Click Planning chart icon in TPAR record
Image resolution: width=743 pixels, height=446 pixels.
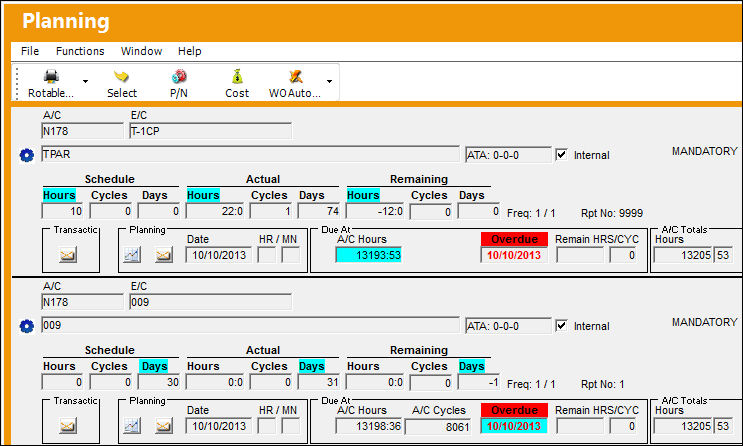(132, 255)
